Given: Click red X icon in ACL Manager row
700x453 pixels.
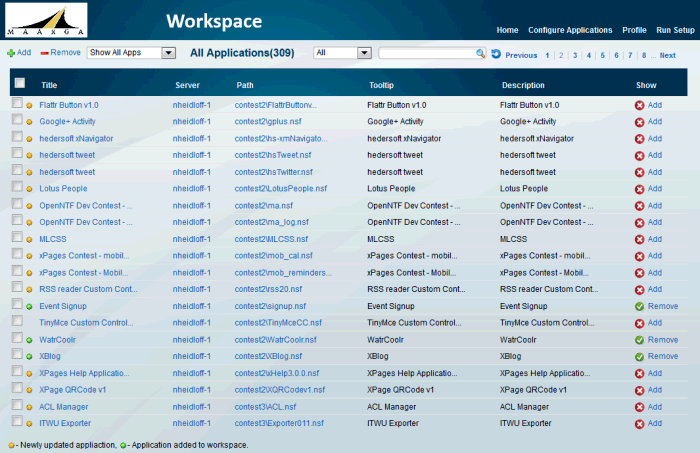Looking at the screenshot, I should click(x=639, y=407).
